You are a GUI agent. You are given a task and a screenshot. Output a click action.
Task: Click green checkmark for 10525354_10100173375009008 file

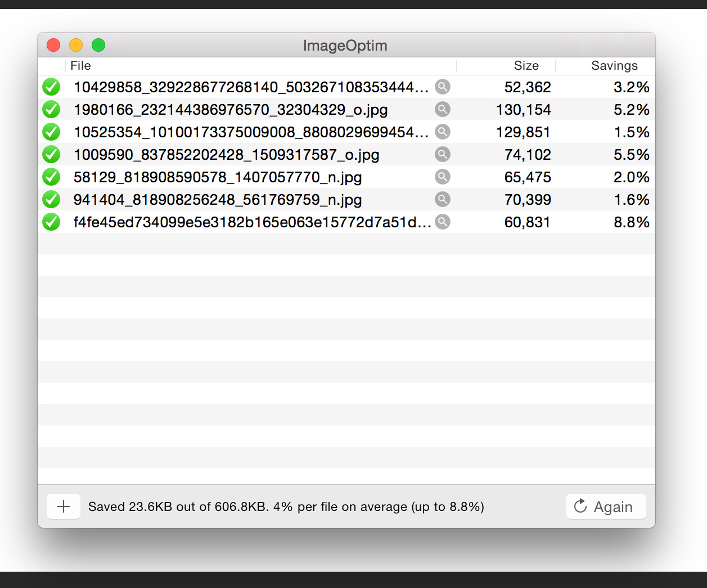pyautogui.click(x=51, y=132)
